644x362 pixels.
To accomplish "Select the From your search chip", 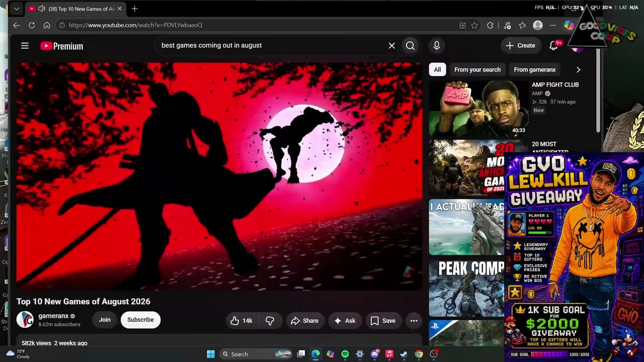I will 477,70.
